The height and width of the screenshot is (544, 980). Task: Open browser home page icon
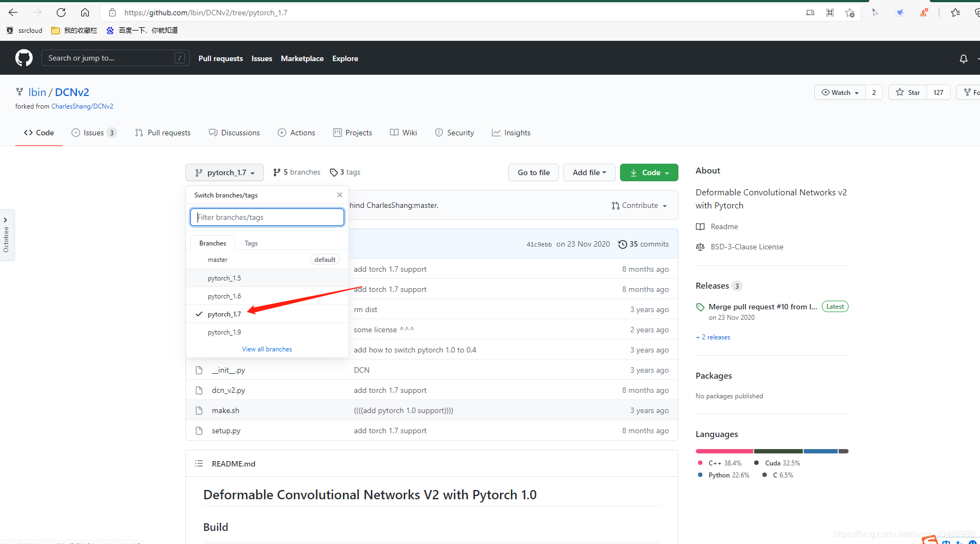pos(85,13)
